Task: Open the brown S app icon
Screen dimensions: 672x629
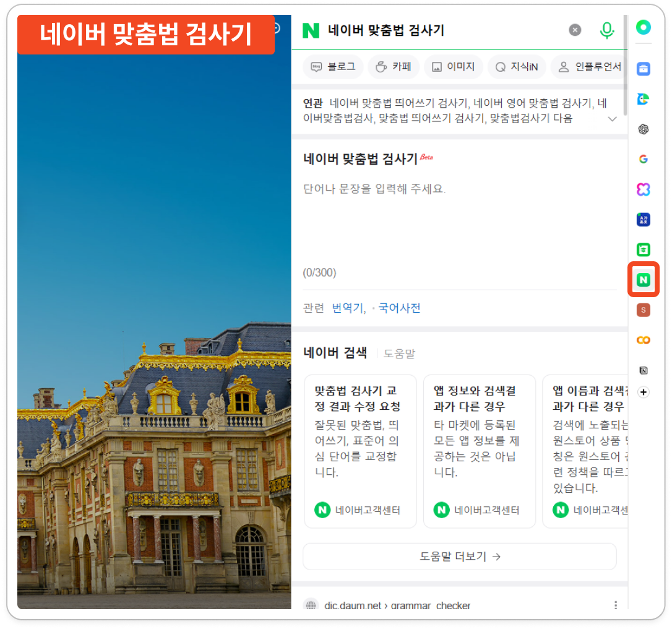Action: (643, 310)
